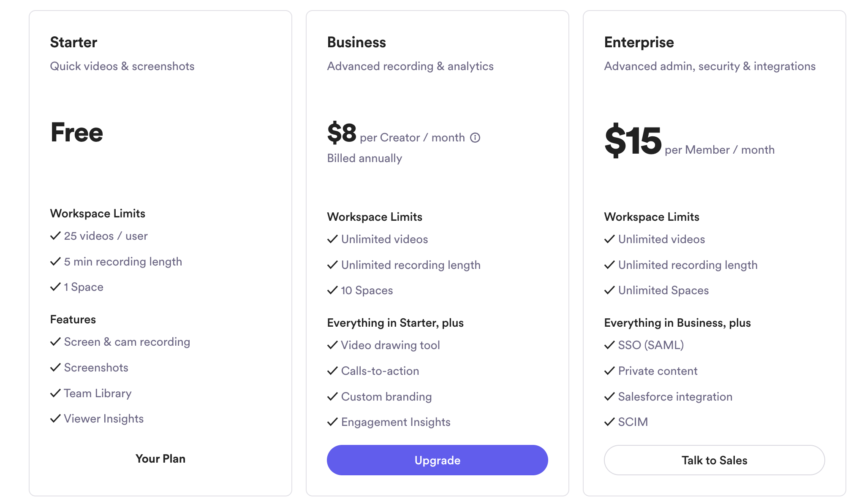Click checkmark icon next to Unlimited videos in Business

pos(332,239)
